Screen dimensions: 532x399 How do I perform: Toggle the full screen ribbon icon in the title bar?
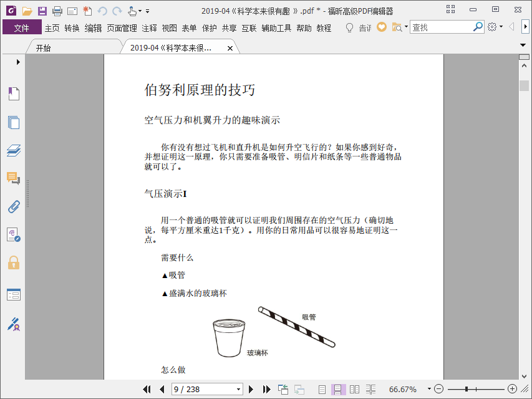click(450, 9)
